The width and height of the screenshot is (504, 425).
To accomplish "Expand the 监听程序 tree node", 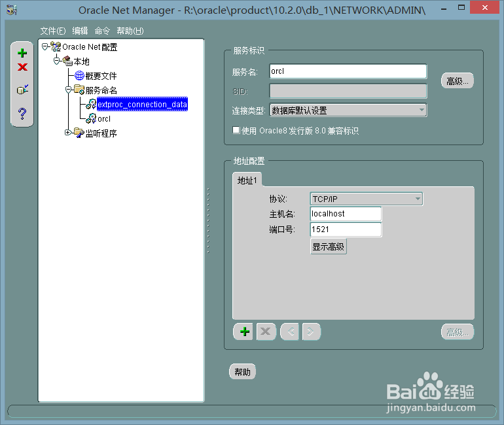I will [x=68, y=132].
